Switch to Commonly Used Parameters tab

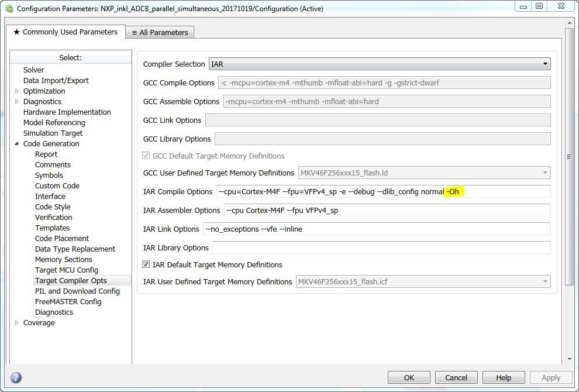coord(66,32)
